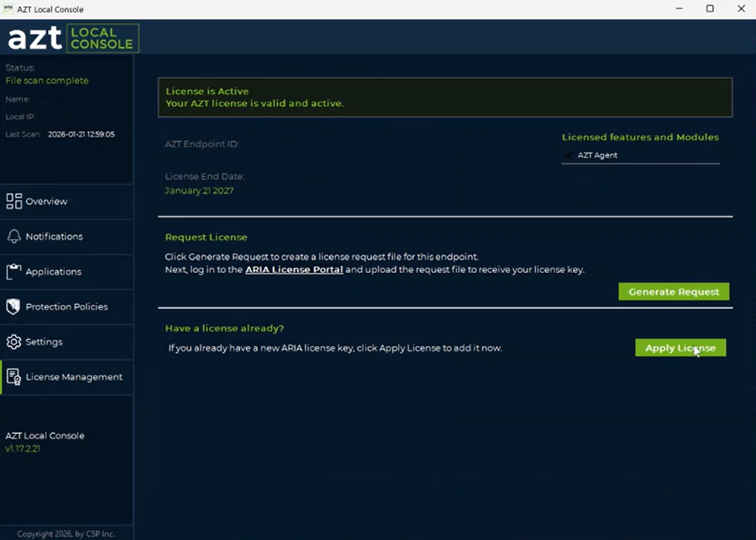Click the azt Local Console logo
756x540 pixels.
[74, 38]
